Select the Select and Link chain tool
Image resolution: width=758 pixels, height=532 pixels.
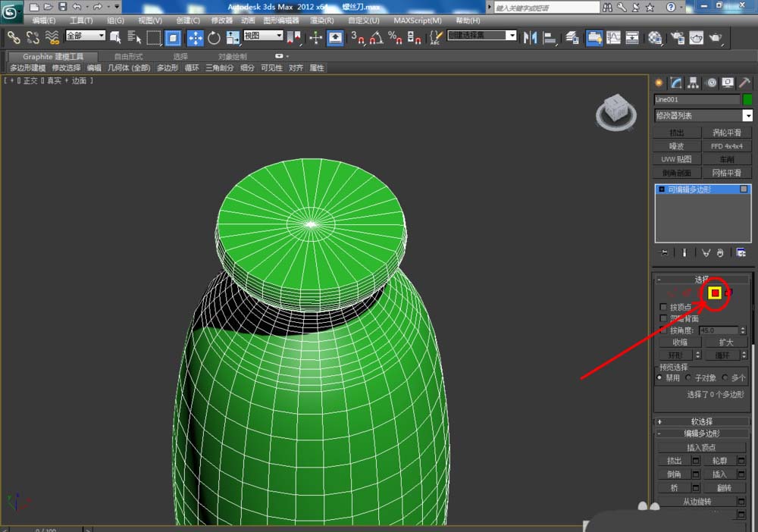coord(14,37)
